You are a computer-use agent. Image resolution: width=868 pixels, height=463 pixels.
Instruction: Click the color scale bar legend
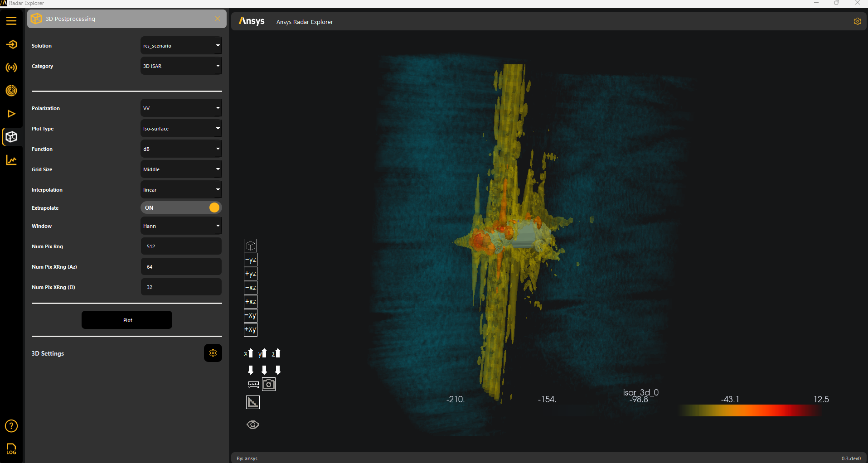[750, 410]
